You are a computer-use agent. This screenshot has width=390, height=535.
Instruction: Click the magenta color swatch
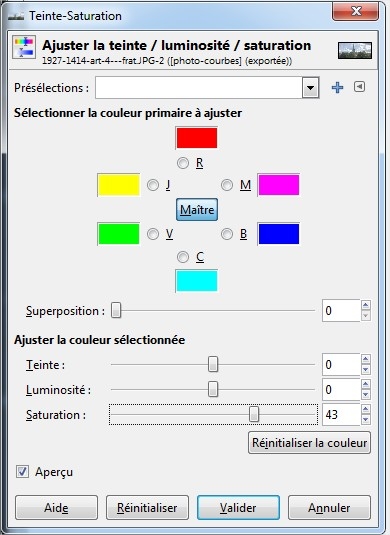point(279,185)
